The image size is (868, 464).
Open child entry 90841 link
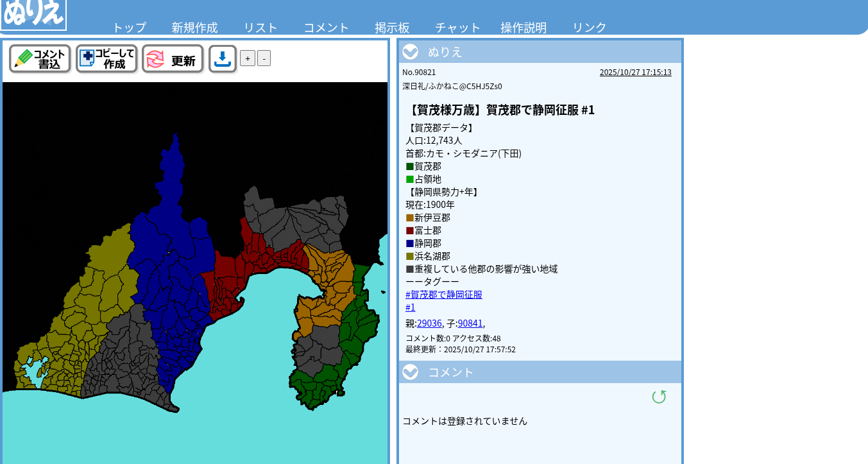coord(470,323)
